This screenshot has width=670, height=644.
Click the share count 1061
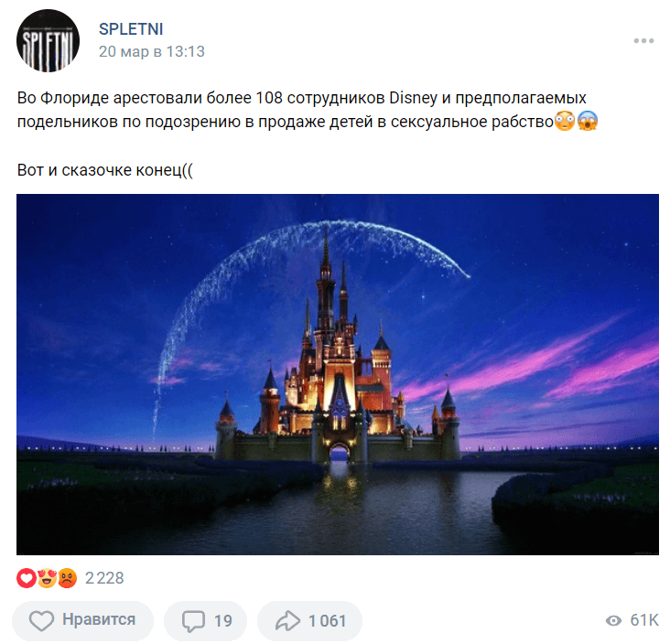[328, 621]
